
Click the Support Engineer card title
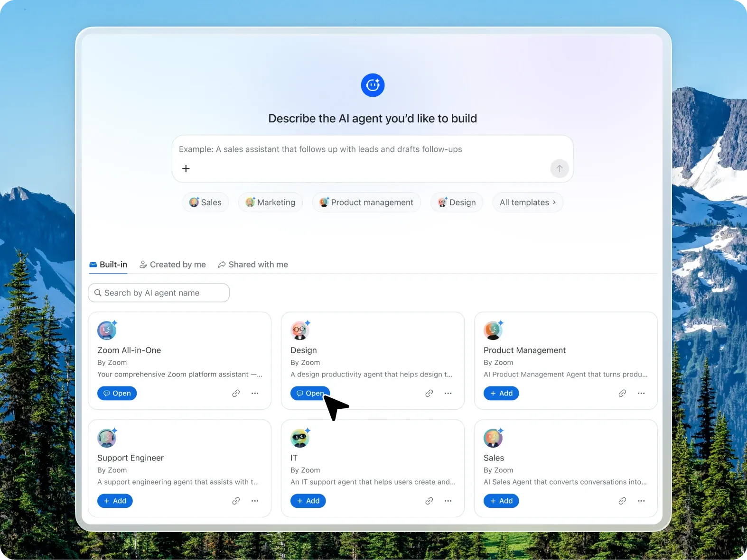pyautogui.click(x=131, y=458)
